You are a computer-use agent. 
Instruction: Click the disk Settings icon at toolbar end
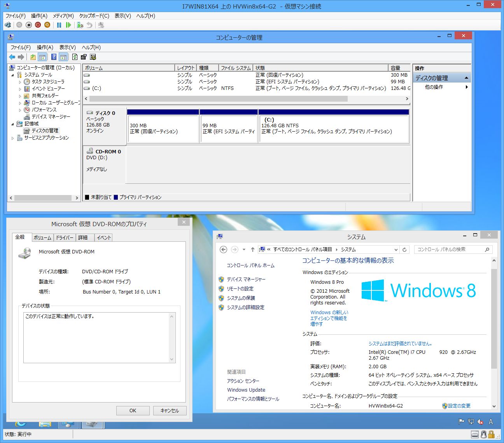pos(93,57)
